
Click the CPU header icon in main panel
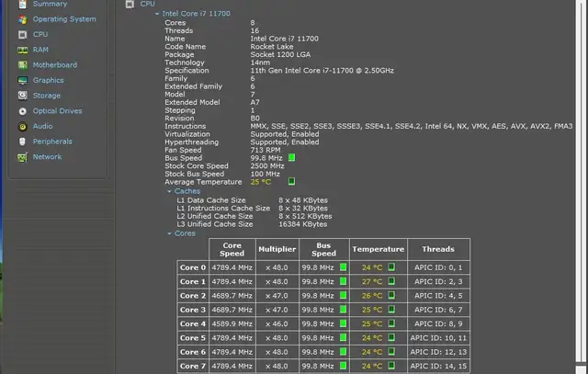tap(130, 4)
